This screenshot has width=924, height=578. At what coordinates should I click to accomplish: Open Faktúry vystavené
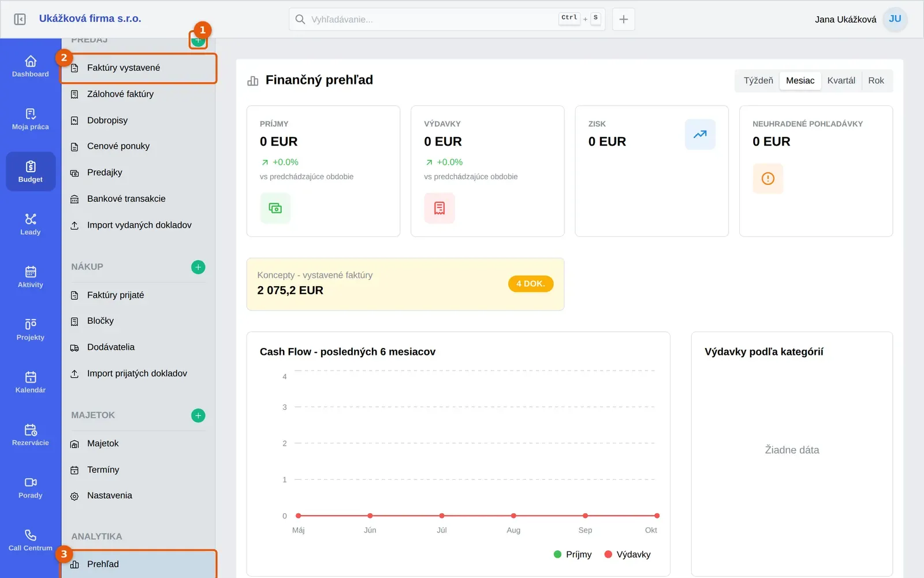point(139,68)
